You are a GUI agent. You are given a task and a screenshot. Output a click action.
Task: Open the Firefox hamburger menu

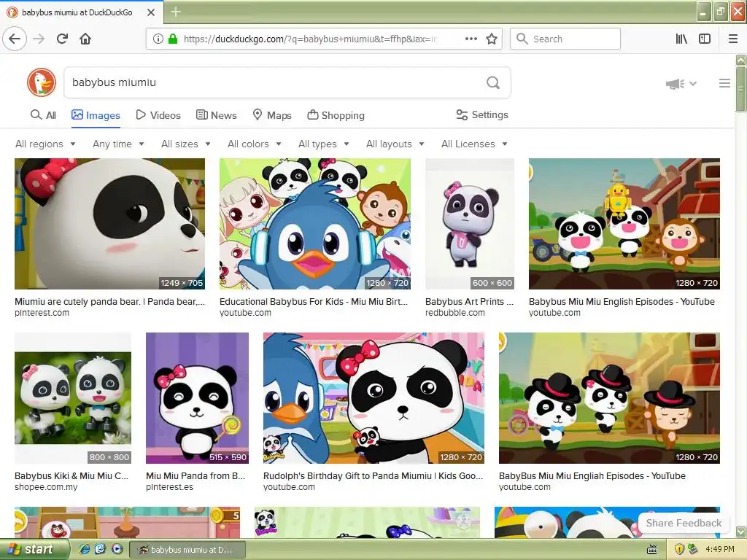pos(733,39)
